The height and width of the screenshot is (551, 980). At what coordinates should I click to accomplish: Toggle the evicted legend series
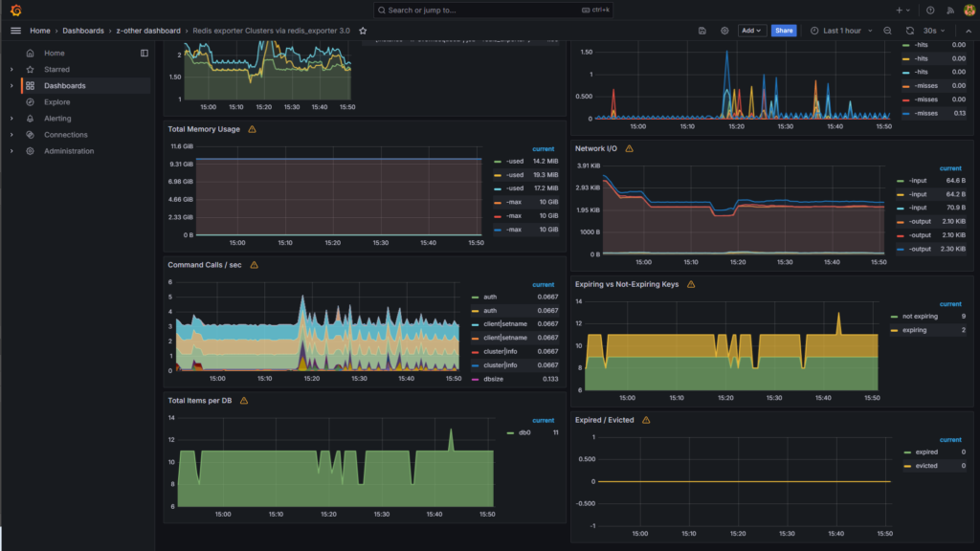pos(926,466)
